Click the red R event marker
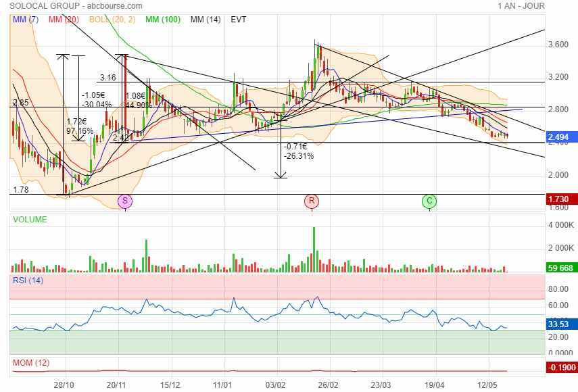Screen dimensions: 578x392 (x=312, y=201)
